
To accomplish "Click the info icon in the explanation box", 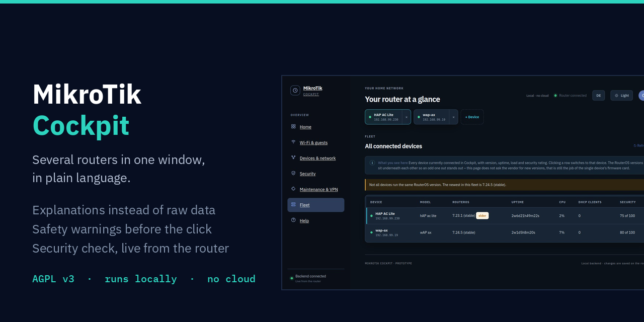I will (372, 163).
